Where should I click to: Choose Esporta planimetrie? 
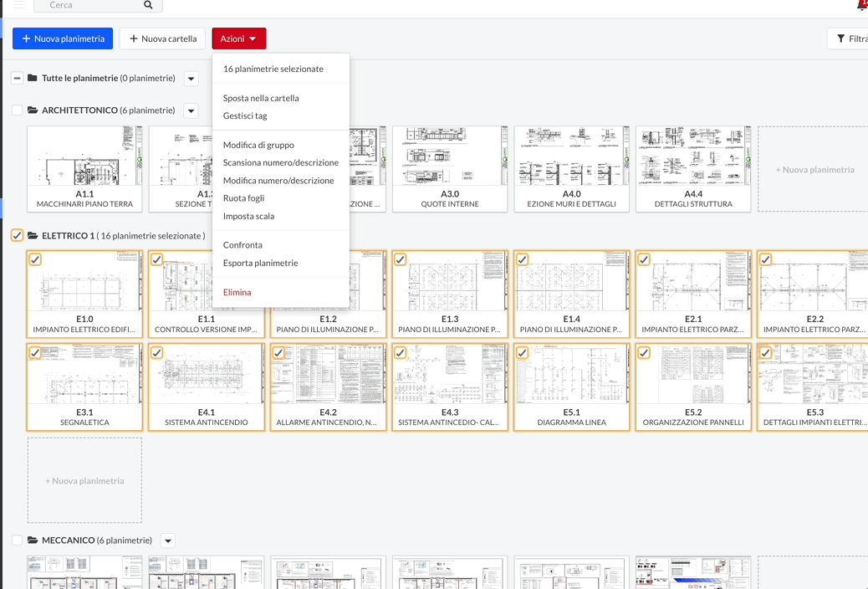click(260, 264)
